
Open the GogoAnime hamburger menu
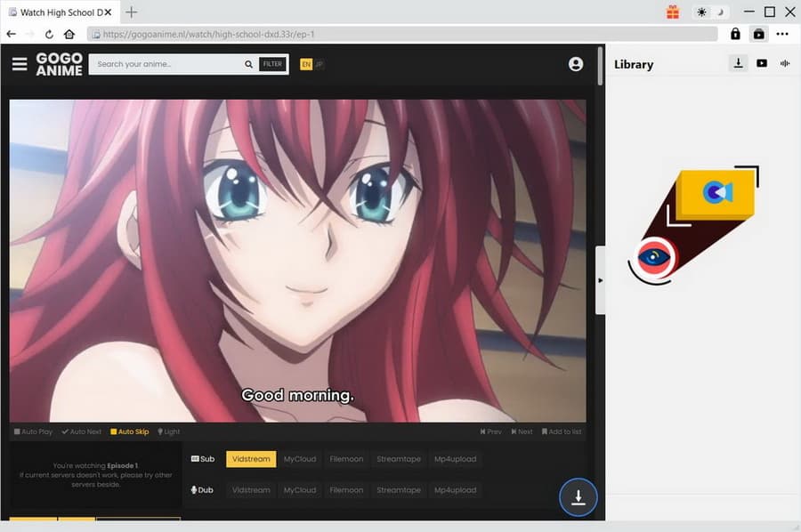click(x=20, y=64)
